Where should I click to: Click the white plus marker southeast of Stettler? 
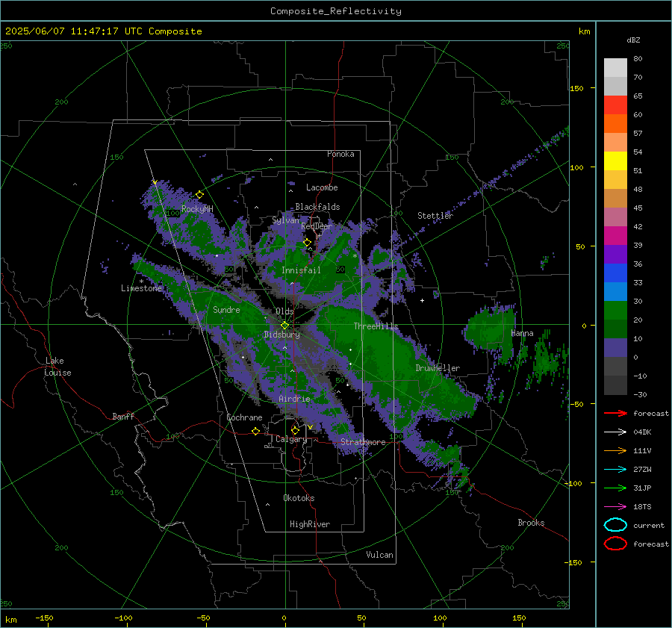tap(422, 300)
